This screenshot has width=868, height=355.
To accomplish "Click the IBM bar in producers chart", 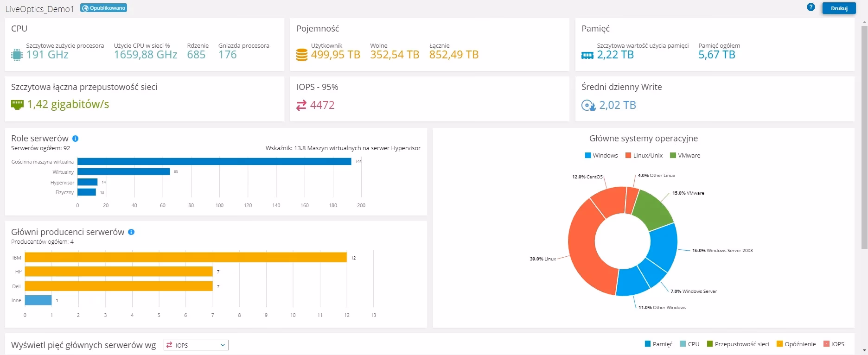I will [185, 257].
